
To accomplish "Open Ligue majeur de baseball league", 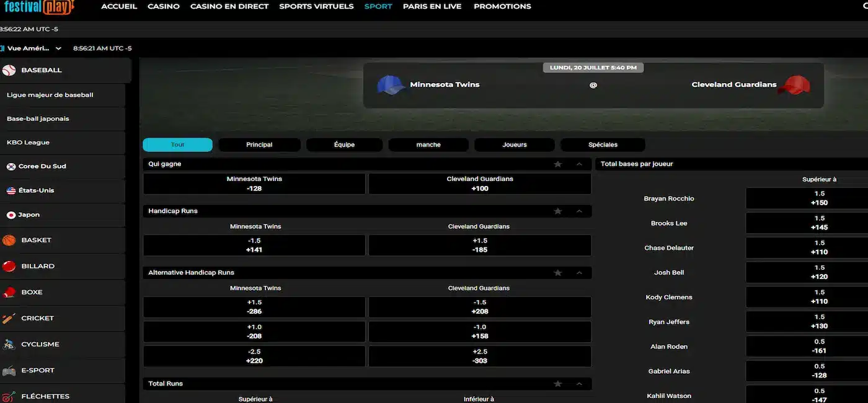I will 63,95.
